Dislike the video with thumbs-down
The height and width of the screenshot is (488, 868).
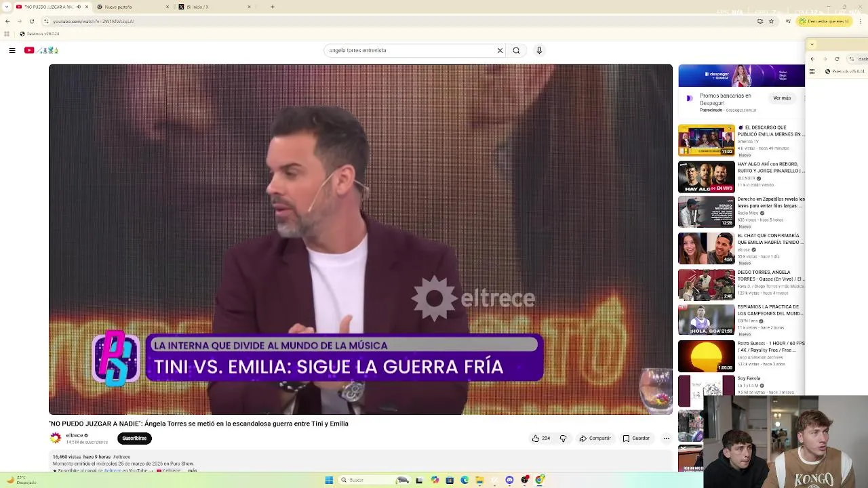click(x=563, y=439)
